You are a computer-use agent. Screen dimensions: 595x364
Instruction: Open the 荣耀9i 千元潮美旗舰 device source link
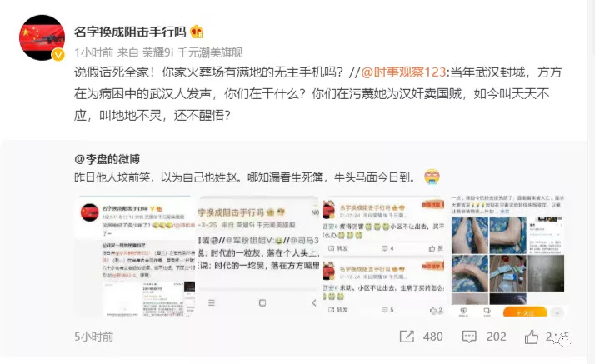coord(192,52)
